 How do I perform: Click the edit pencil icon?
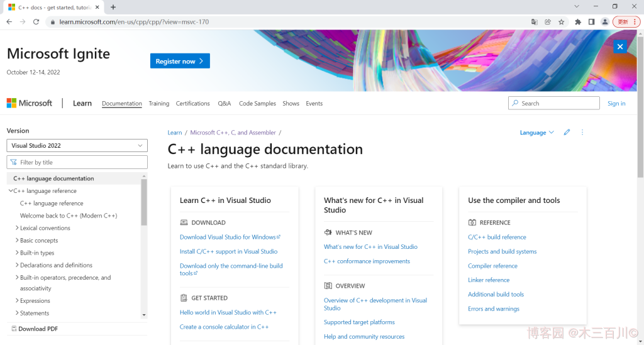(567, 132)
